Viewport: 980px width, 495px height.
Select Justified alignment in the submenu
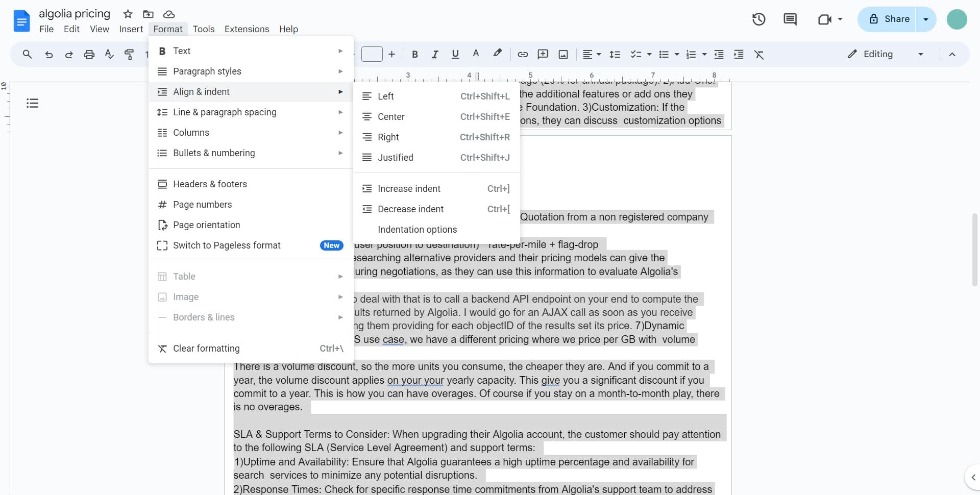pyautogui.click(x=396, y=157)
